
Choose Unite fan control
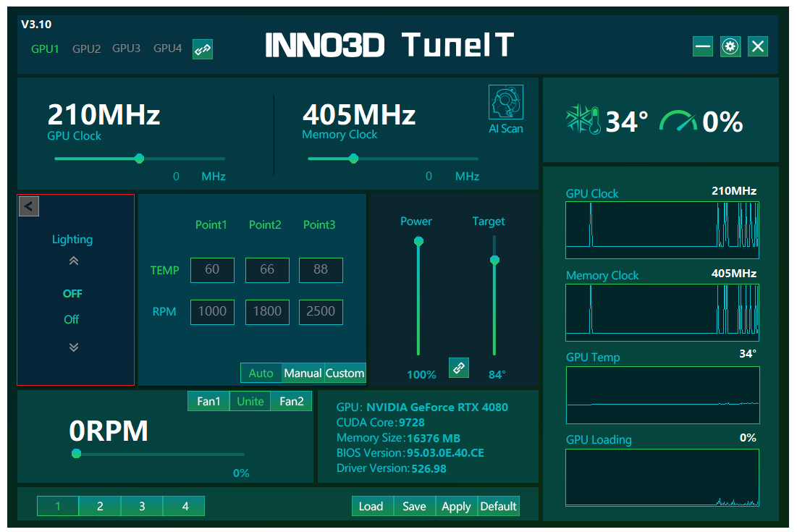tap(250, 401)
